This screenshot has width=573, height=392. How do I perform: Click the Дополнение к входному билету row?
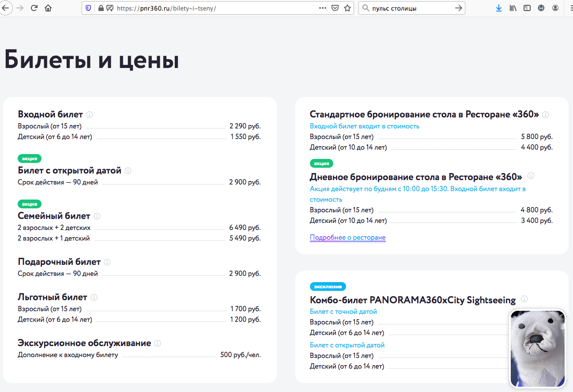click(139, 355)
